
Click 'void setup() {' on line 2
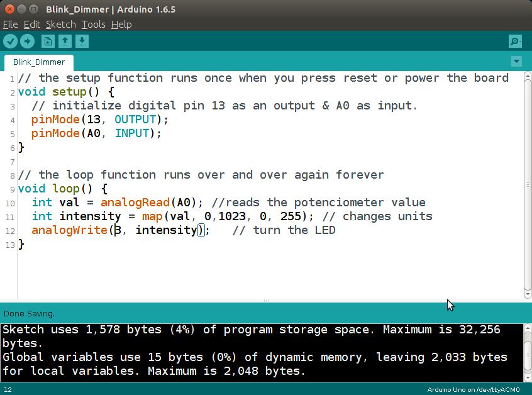click(x=66, y=92)
